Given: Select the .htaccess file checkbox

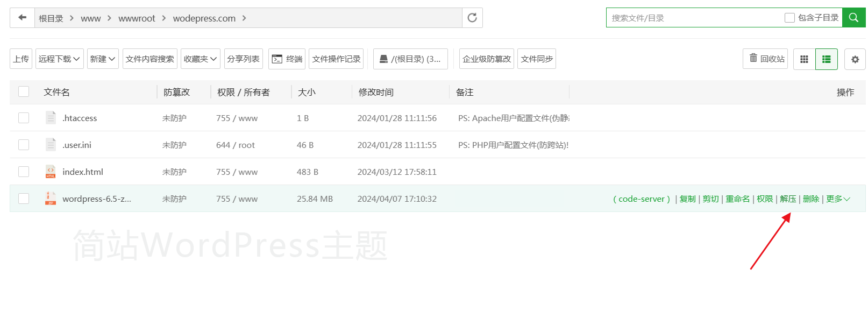Looking at the screenshot, I should pyautogui.click(x=24, y=118).
